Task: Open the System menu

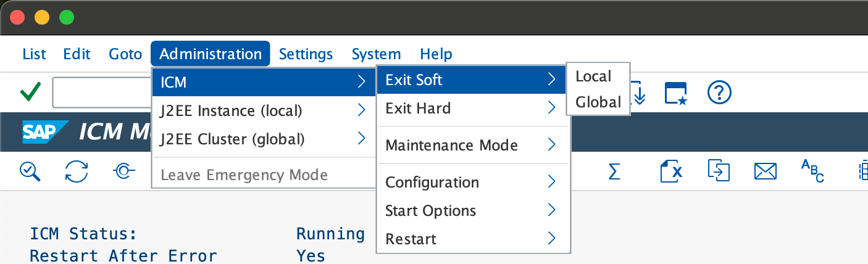Action: 376,54
